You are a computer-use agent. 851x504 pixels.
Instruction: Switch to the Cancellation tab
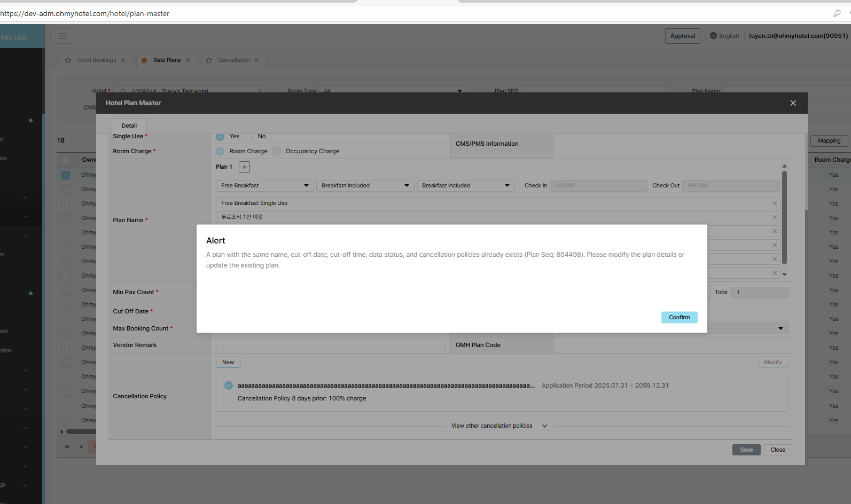point(234,60)
